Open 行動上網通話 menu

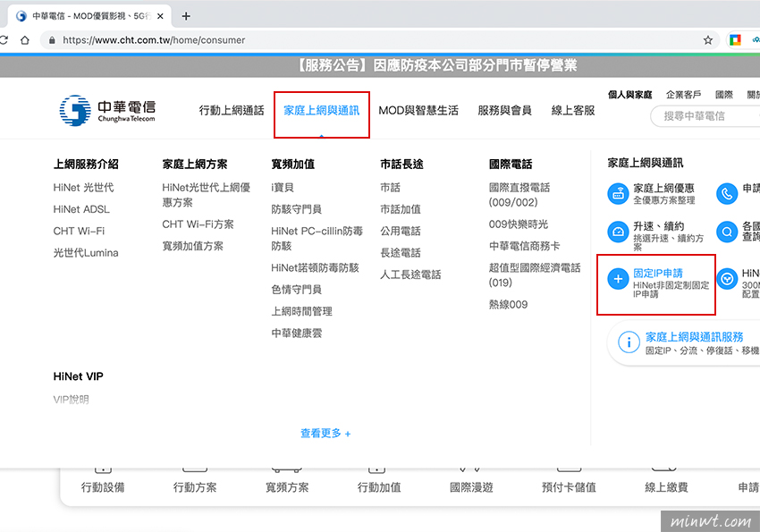pyautogui.click(x=232, y=111)
